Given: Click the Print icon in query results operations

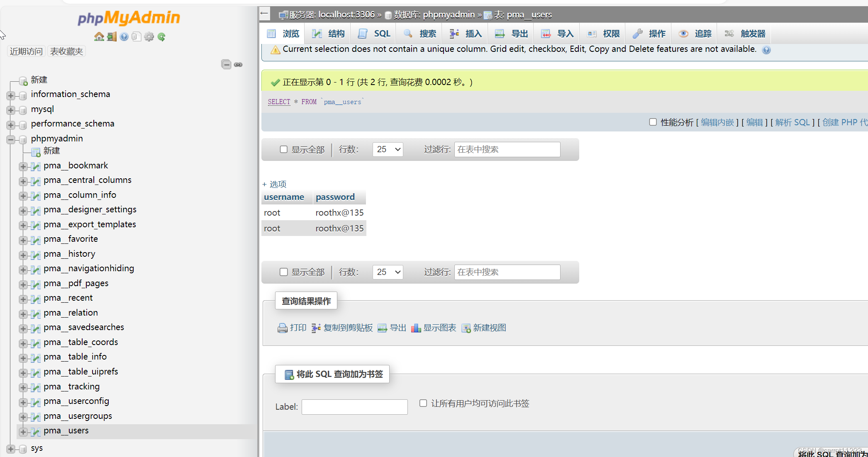Looking at the screenshot, I should [282, 328].
